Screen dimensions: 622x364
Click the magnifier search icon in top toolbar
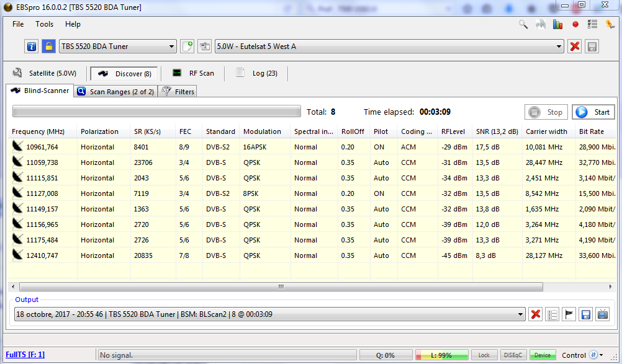pyautogui.click(x=523, y=24)
